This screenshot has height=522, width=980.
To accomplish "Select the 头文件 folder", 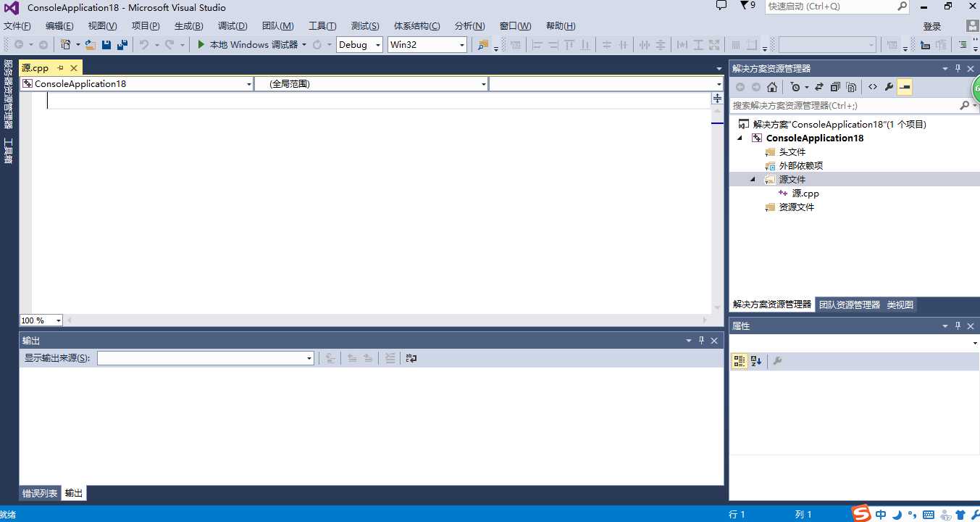I will 792,152.
